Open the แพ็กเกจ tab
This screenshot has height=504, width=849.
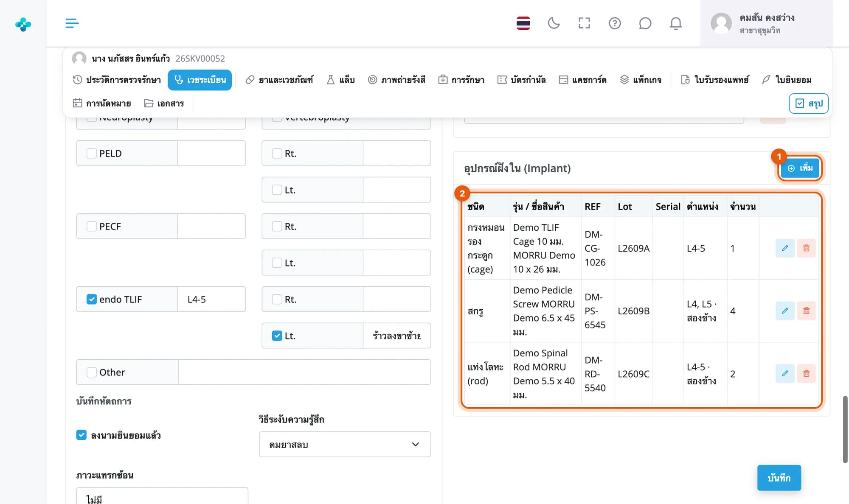click(641, 80)
